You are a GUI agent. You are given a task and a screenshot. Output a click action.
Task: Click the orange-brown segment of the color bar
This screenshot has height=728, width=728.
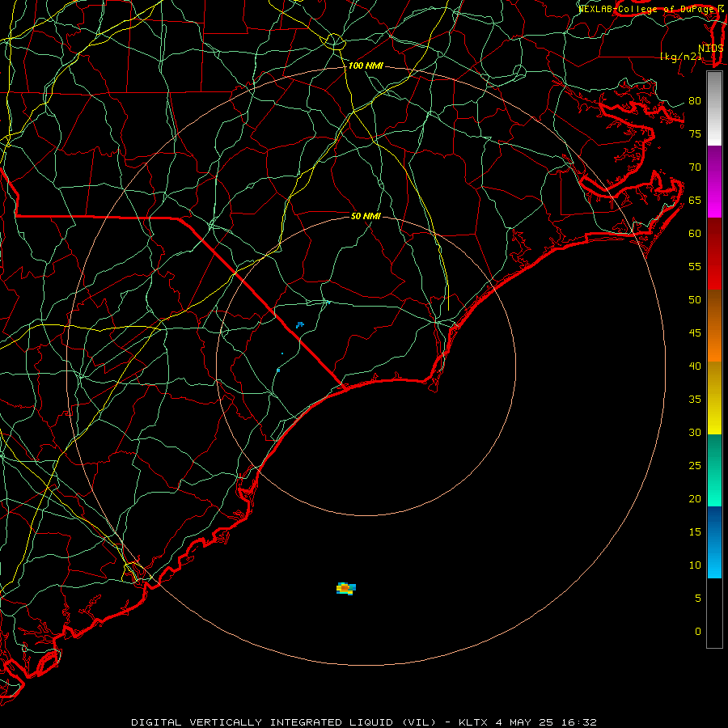714,326
